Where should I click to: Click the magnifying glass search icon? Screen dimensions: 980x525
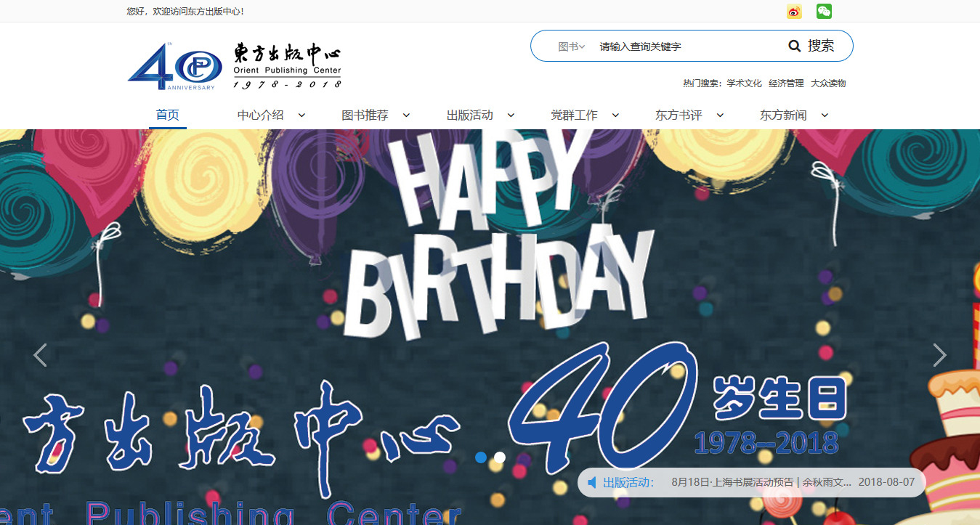(795, 46)
